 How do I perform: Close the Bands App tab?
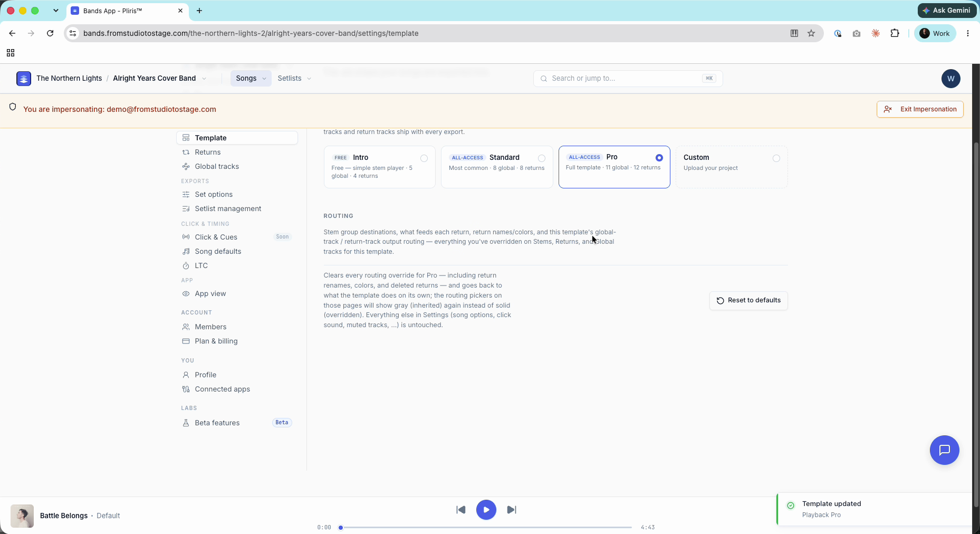[x=180, y=11]
